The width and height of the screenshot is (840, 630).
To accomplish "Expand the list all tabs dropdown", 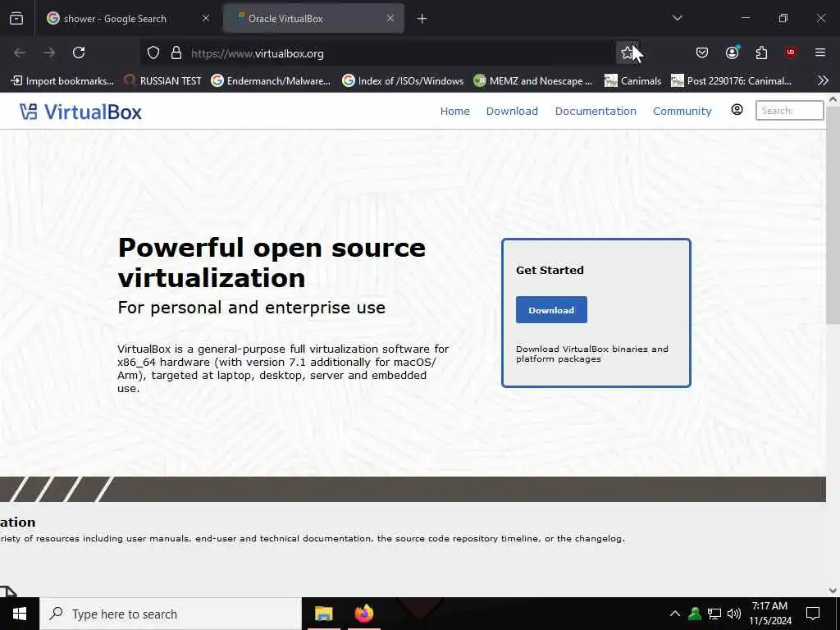I will (x=678, y=18).
